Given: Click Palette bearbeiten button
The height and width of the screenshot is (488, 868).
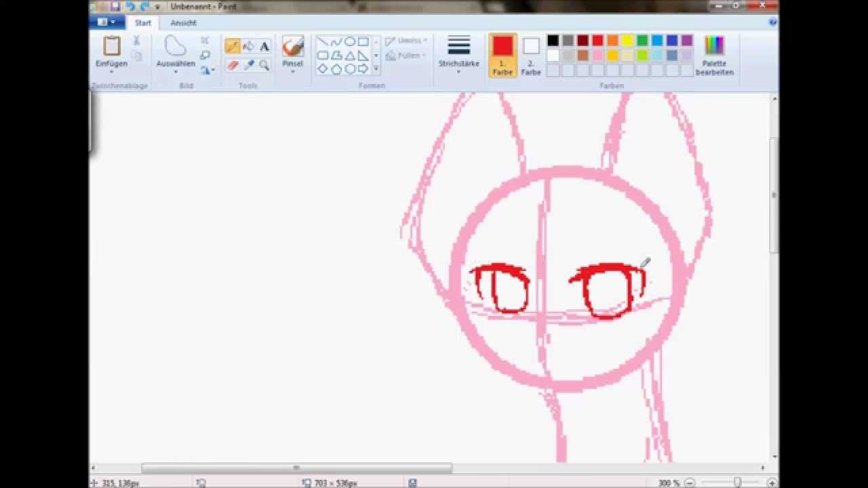Looking at the screenshot, I should coord(714,56).
